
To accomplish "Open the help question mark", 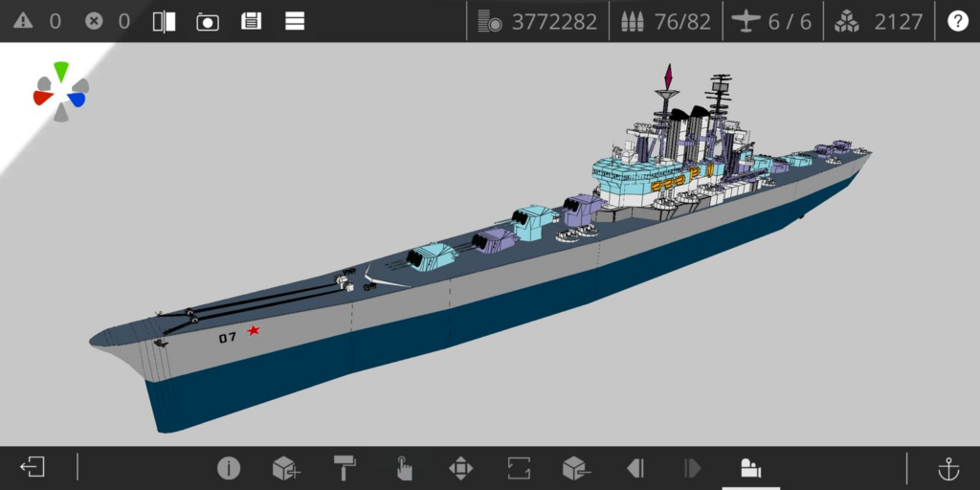I will [957, 21].
